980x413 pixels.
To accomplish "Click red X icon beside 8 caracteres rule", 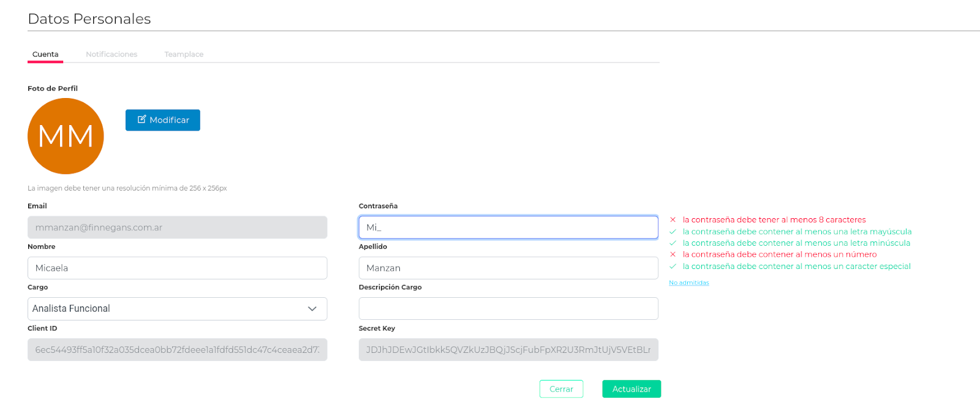I will tap(673, 219).
